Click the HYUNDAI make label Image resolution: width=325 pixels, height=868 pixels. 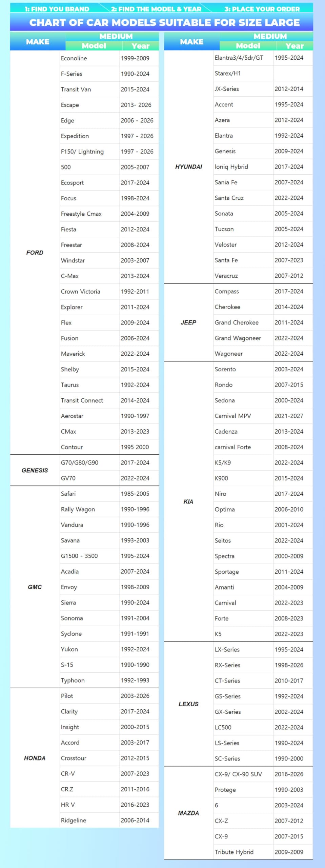pos(188,166)
